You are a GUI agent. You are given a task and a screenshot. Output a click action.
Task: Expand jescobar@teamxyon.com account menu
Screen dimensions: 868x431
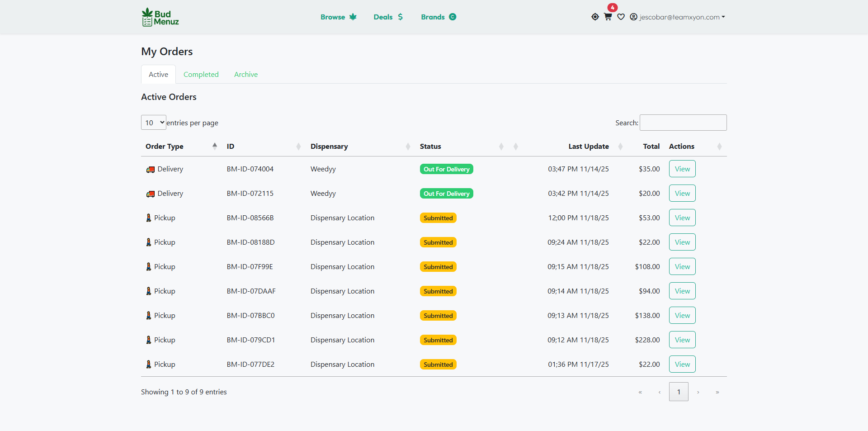click(x=680, y=17)
